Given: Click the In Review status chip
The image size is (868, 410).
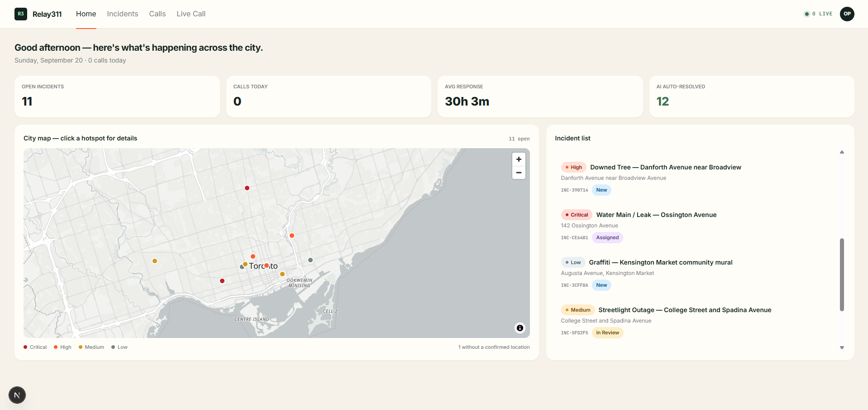Looking at the screenshot, I should click(x=607, y=333).
